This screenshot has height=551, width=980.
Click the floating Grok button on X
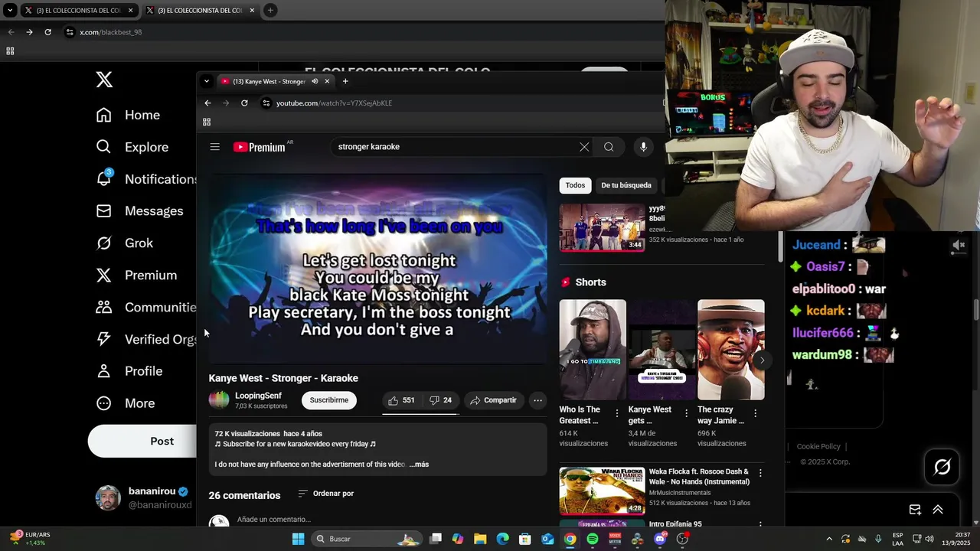tap(942, 467)
